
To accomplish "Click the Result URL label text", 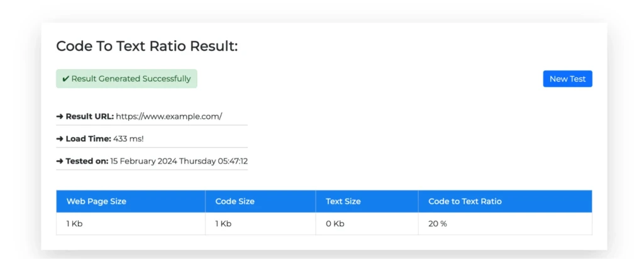I will coord(90,116).
